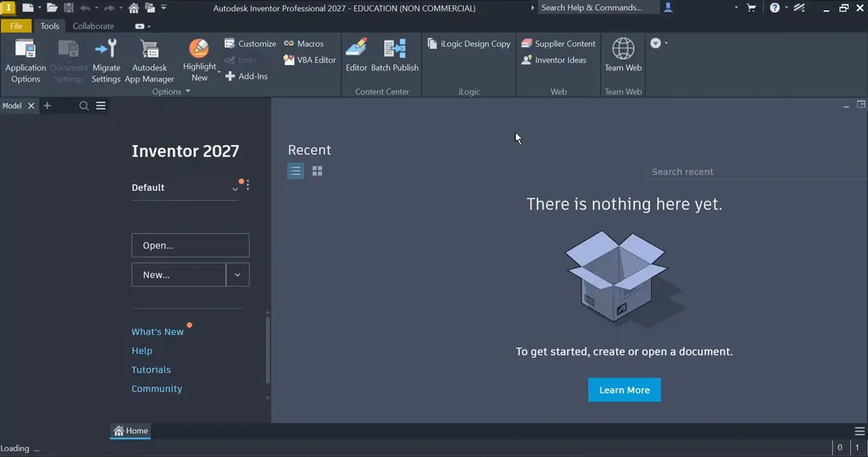Open project options three-dot menu
This screenshot has width=868, height=457.
point(248,185)
